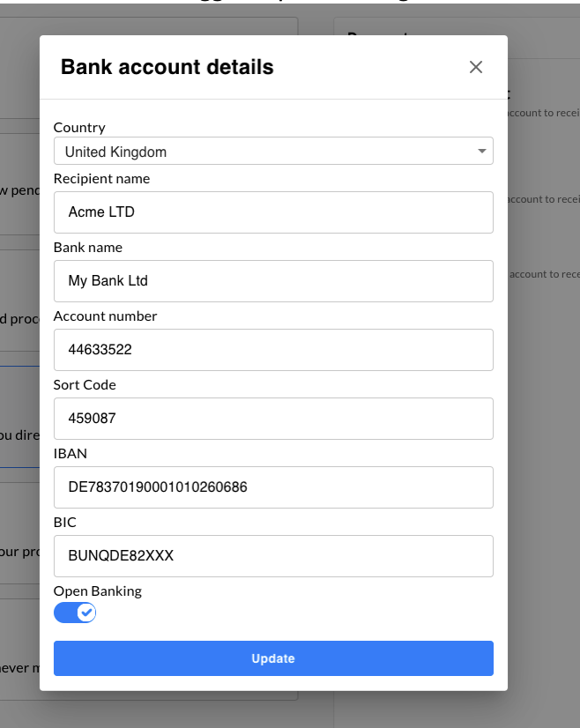Viewport: 580px width, 728px height.
Task: Click the BIC label text
Action: (65, 523)
